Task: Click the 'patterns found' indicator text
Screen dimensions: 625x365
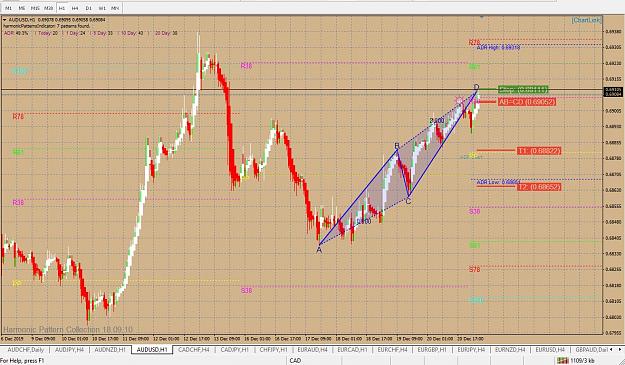Action: coord(47,26)
